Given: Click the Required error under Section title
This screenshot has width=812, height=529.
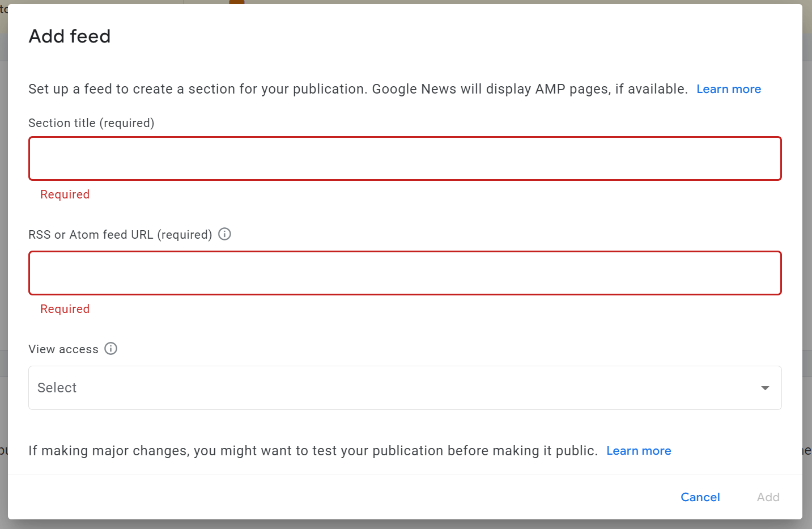Looking at the screenshot, I should click(x=65, y=194).
